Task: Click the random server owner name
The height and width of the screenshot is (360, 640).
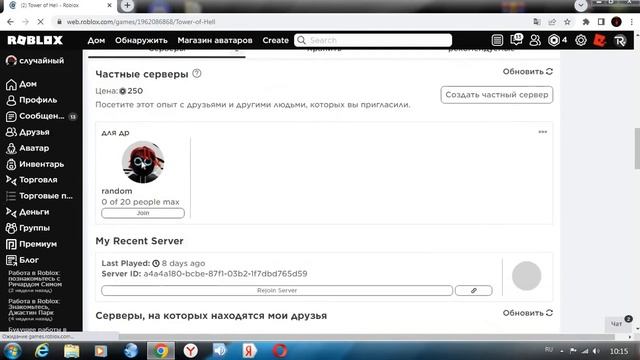Action: click(117, 191)
